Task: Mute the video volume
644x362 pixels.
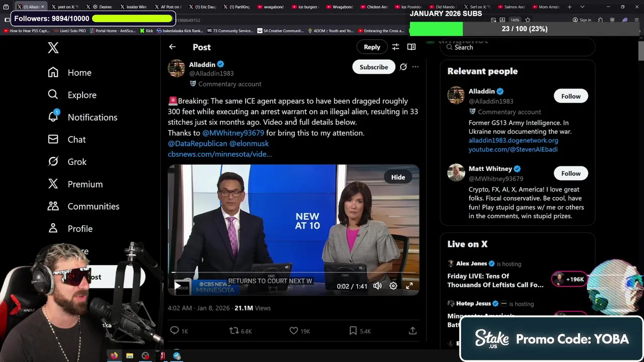Action: [377, 286]
